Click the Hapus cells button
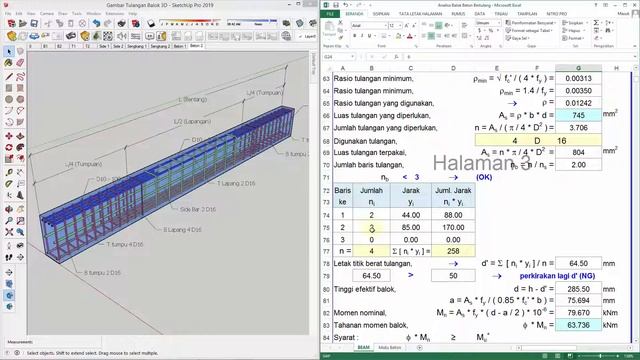 [x=574, y=30]
